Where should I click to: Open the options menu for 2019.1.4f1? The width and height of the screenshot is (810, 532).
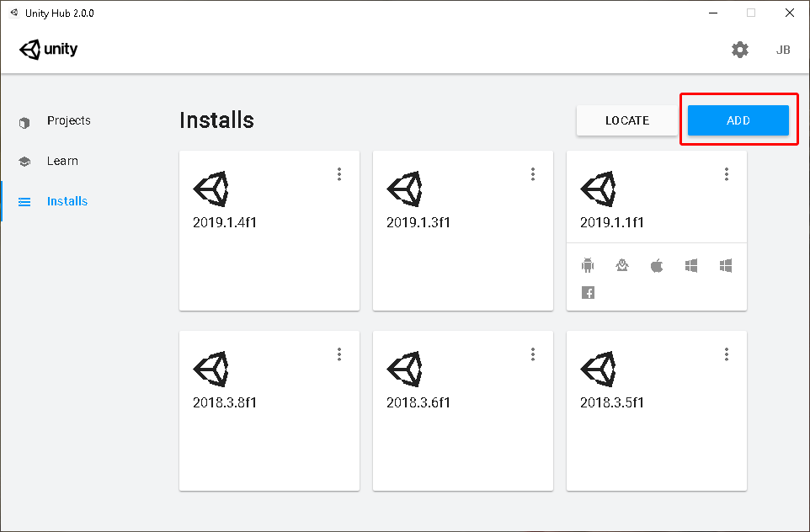[x=339, y=174]
